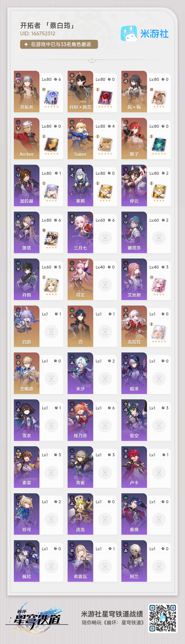Select the 开拓者 light cone icon
This screenshot has height=644, width=185.
tap(51, 97)
